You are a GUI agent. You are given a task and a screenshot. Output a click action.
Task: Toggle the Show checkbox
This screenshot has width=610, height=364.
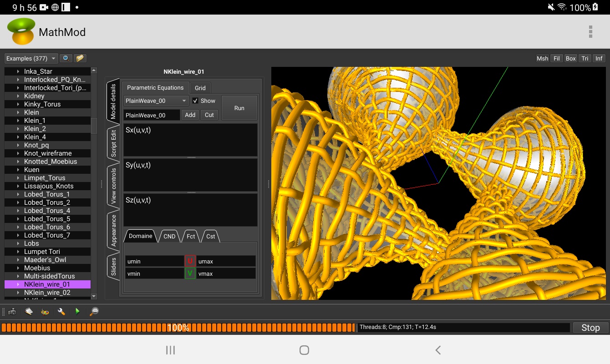[x=195, y=101]
